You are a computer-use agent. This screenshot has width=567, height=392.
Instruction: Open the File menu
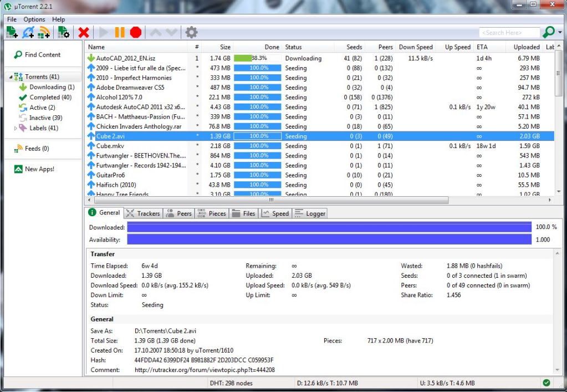pyautogui.click(x=12, y=19)
